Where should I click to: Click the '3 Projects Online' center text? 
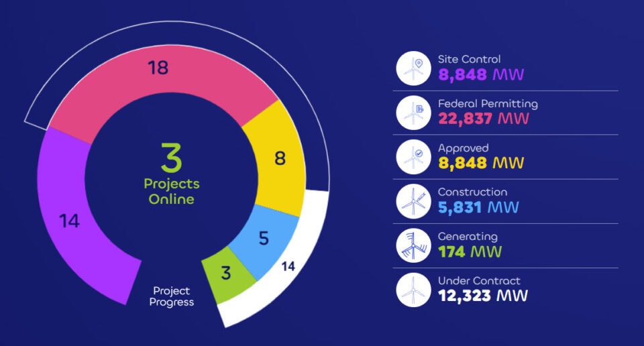172,174
